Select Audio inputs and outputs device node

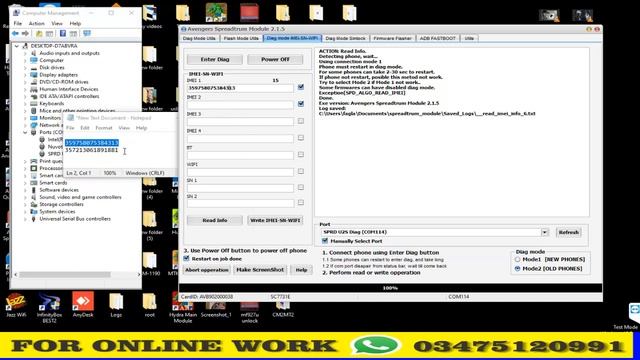click(x=69, y=53)
